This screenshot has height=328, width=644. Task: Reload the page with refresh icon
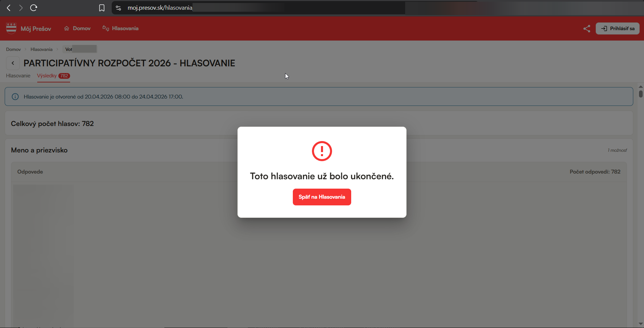click(34, 8)
